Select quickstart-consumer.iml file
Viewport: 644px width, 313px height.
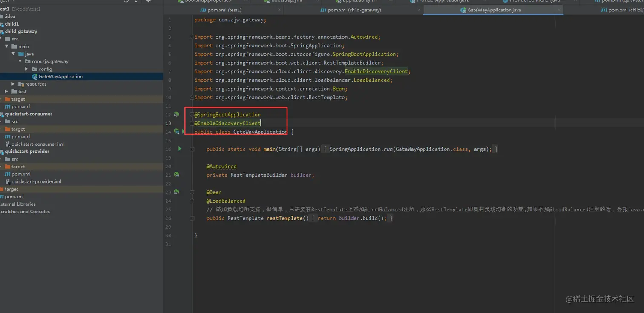pos(37,144)
